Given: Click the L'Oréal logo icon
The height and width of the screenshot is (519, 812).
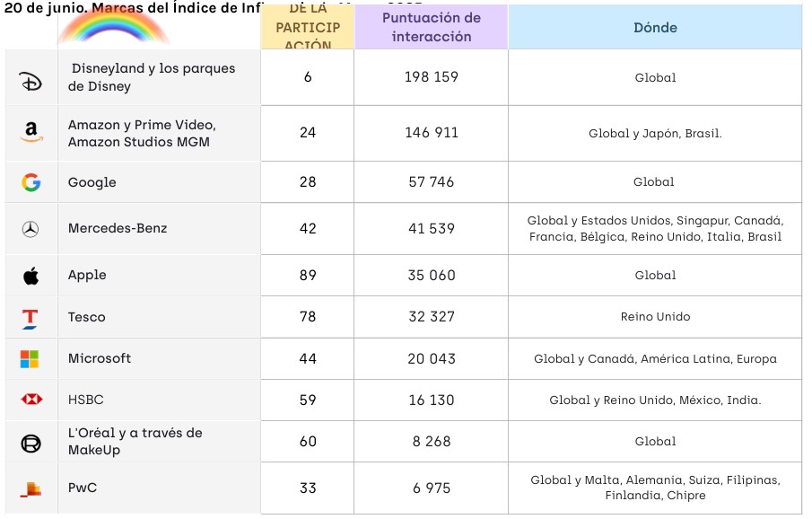Looking at the screenshot, I should tap(31, 442).
